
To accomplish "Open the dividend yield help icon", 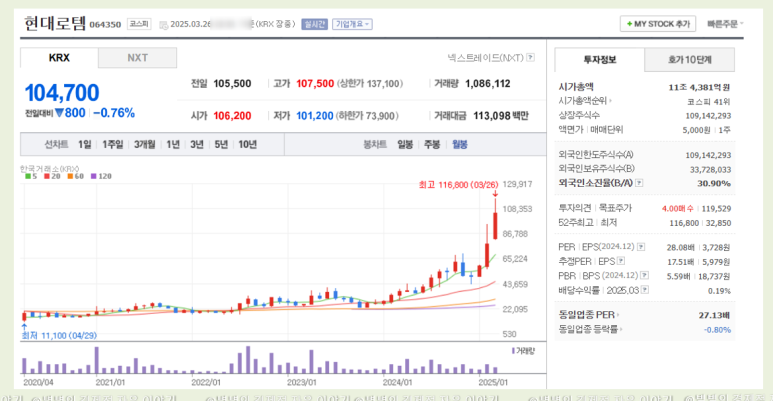I will pyautogui.click(x=645, y=290).
